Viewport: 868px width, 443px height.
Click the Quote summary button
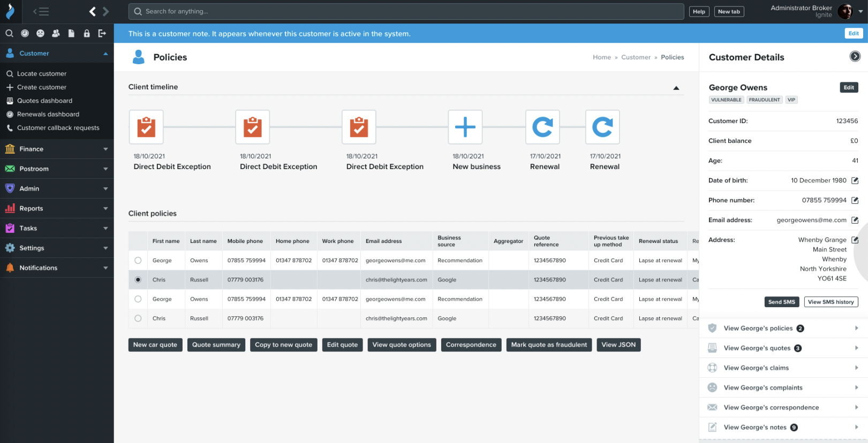pos(216,345)
